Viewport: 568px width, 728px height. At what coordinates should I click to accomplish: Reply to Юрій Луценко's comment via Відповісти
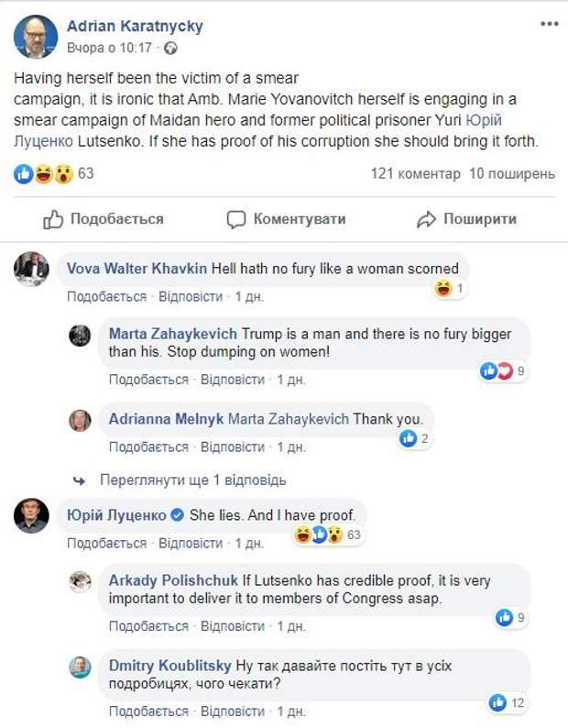[191, 544]
